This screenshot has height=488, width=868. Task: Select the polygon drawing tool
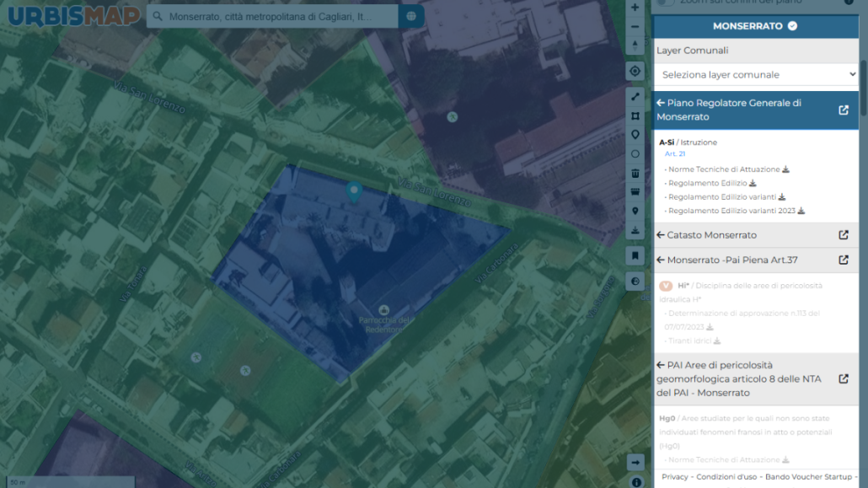pos(635,115)
